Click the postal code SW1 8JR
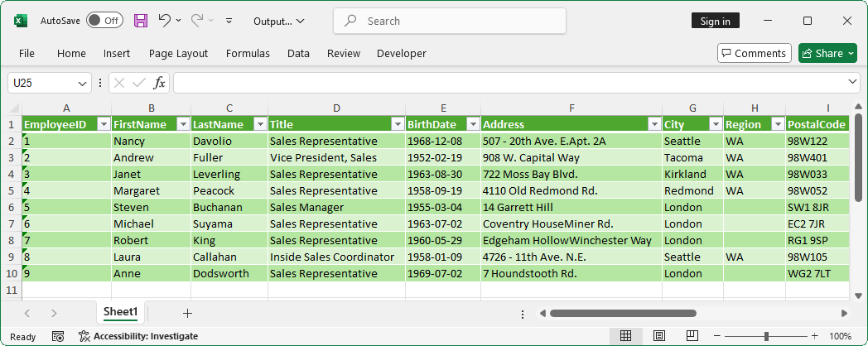Image resolution: width=868 pixels, height=346 pixels. pyautogui.click(x=817, y=208)
